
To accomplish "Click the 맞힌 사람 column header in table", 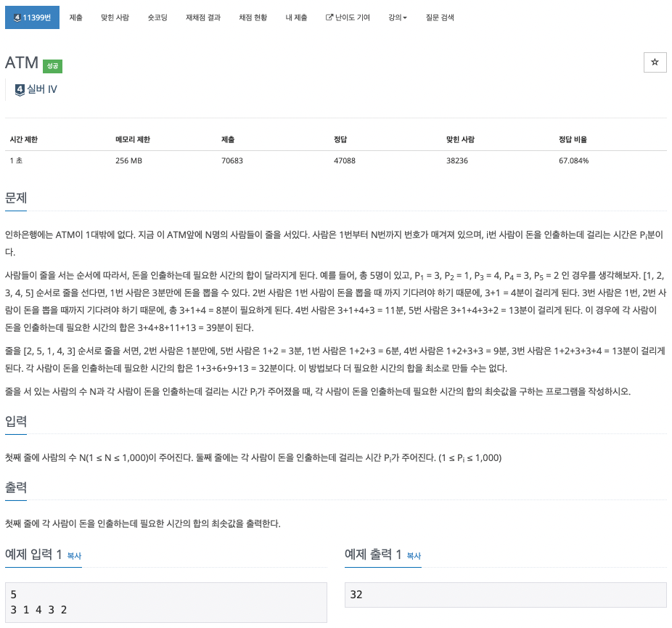I will tap(460, 139).
